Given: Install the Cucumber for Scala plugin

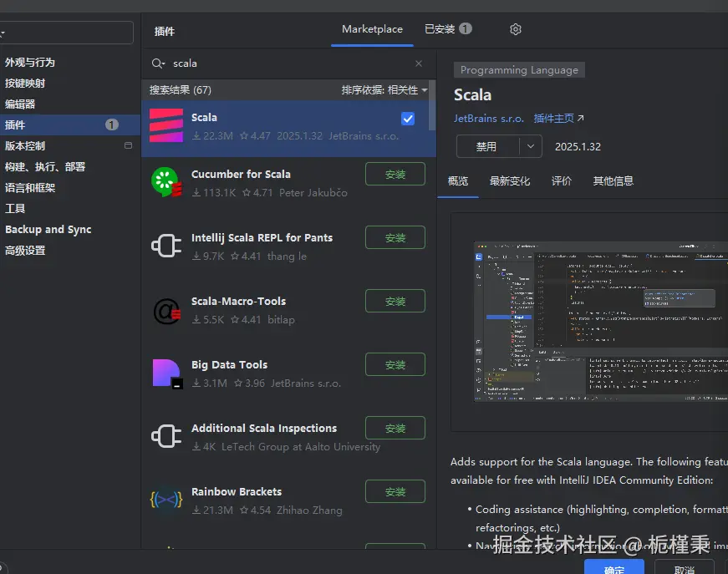Looking at the screenshot, I should tap(395, 174).
